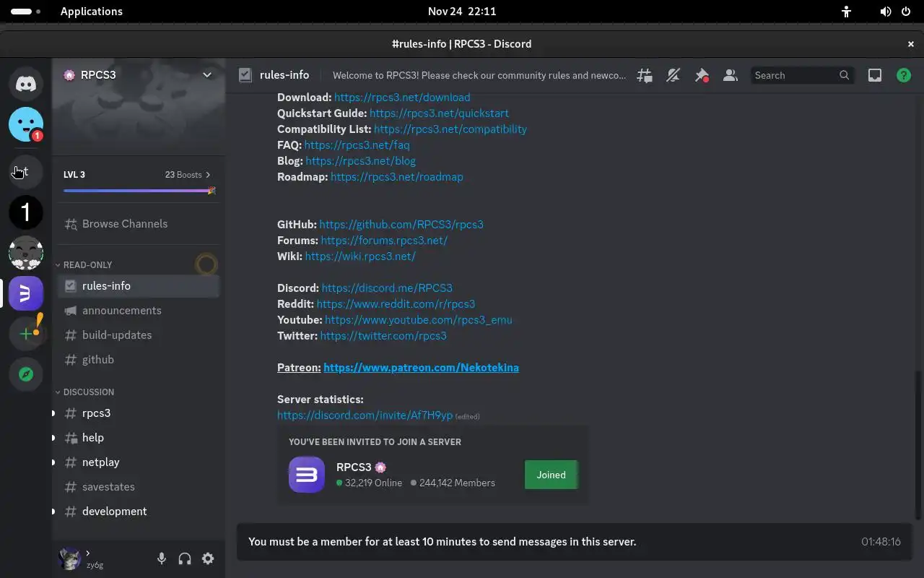Screen dimensions: 924x578
Task: Collapse the READ-ONLY category
Action: click(87, 265)
